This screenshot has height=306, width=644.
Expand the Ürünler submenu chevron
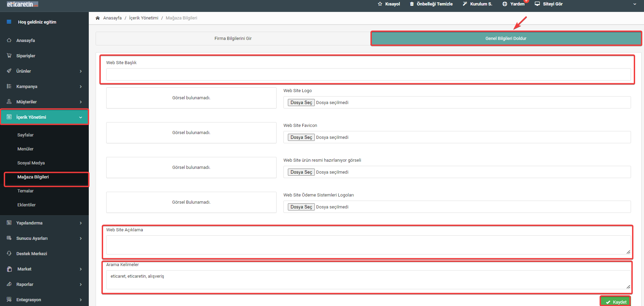(x=81, y=71)
